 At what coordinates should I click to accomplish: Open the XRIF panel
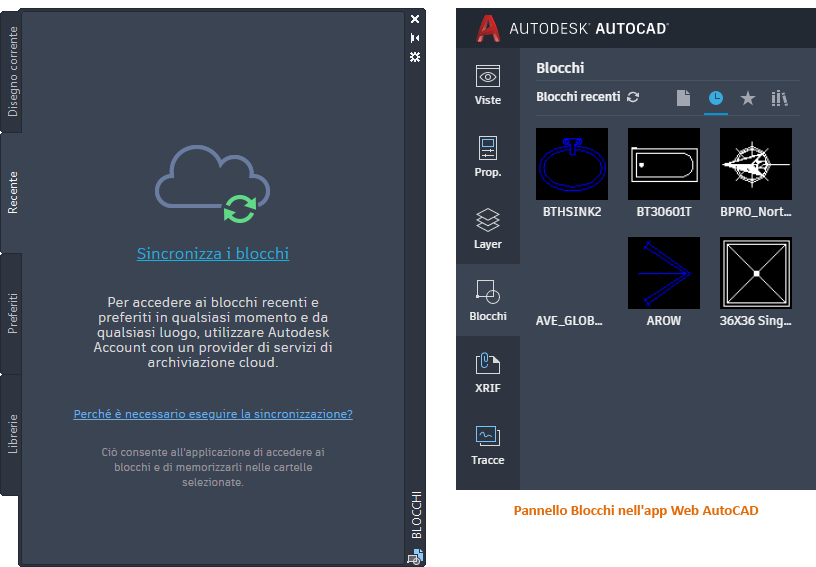488,372
